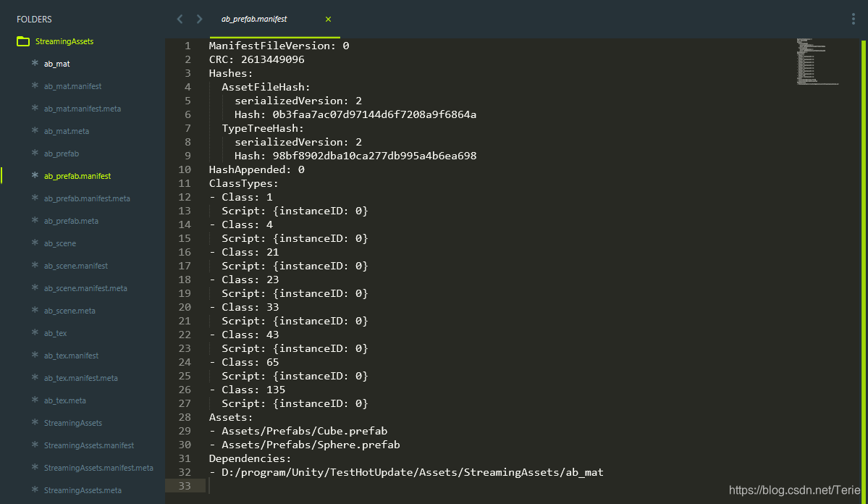Open StreamingAssets.manifest.meta file
This screenshot has width=868, height=504.
(x=98, y=468)
